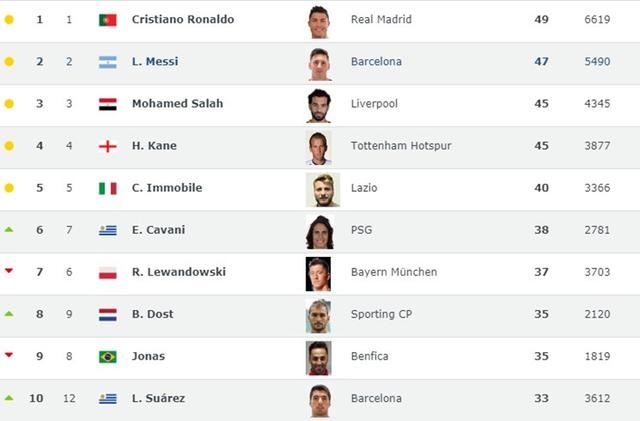Click the green up arrow for E. Cavani
Image resolution: width=640 pixels, height=421 pixels.
(x=9, y=230)
